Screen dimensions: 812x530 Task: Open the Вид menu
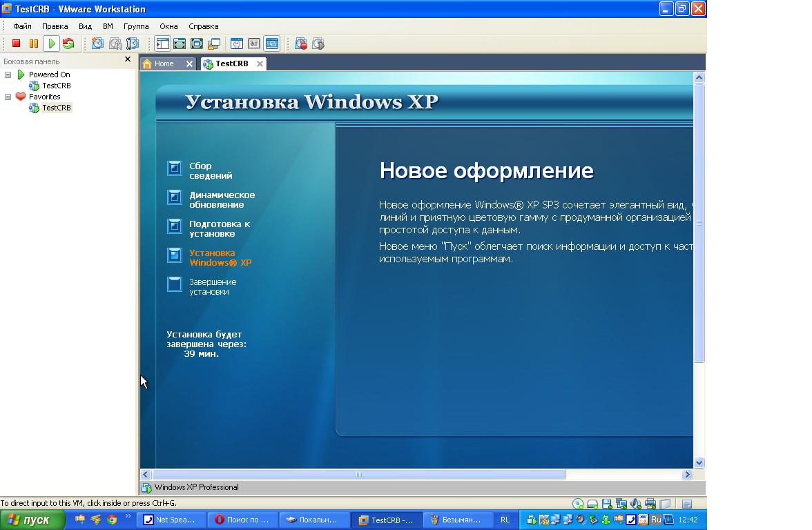(85, 26)
